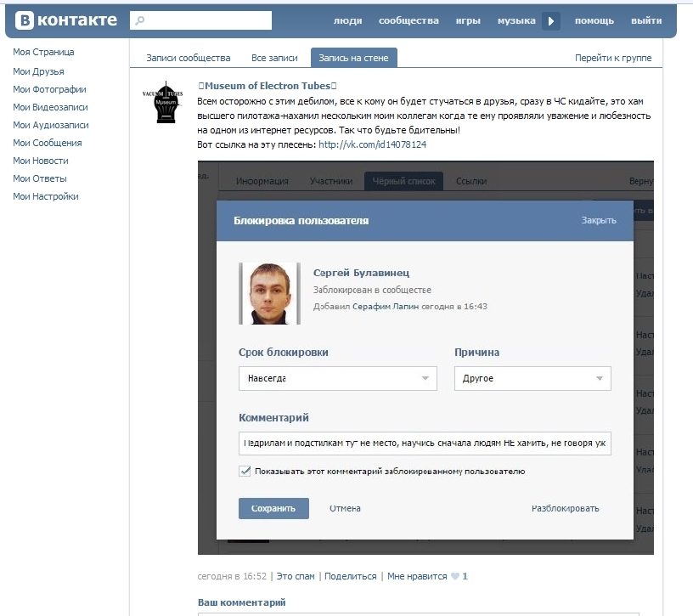Open 'Мои Сообщения' in the left sidebar

point(48,143)
